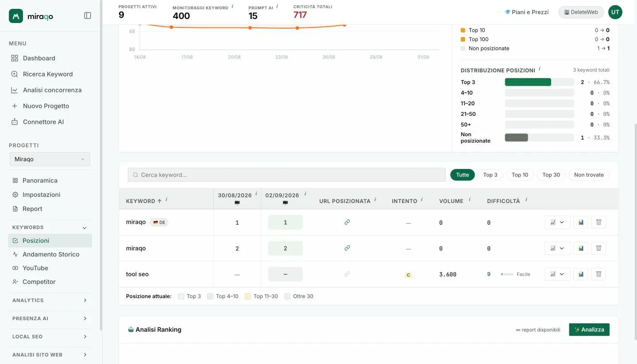Screen dimensions: 637x364
Task: Delete the miraqo keyword row
Action: click(599, 248)
